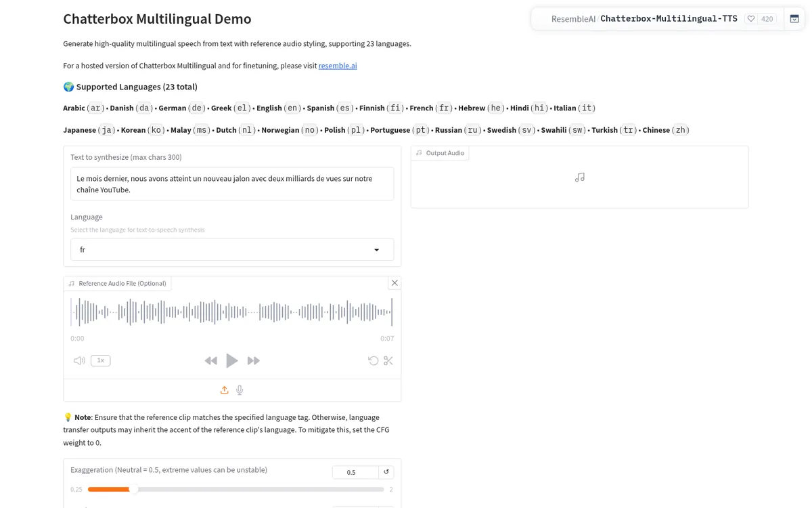The width and height of the screenshot is (812, 508).
Task: Click the empty Output Audio music icon
Action: pos(580,177)
